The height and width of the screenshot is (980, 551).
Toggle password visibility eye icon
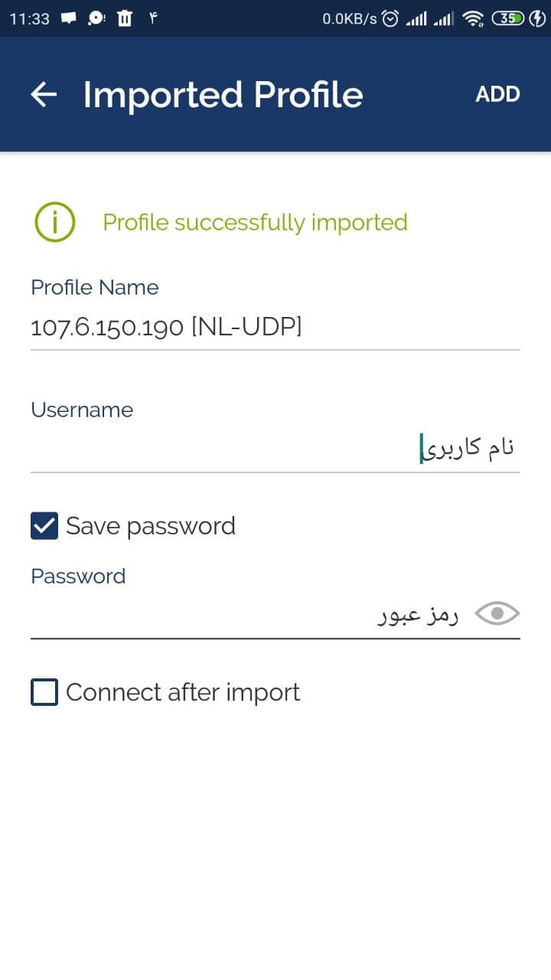497,613
